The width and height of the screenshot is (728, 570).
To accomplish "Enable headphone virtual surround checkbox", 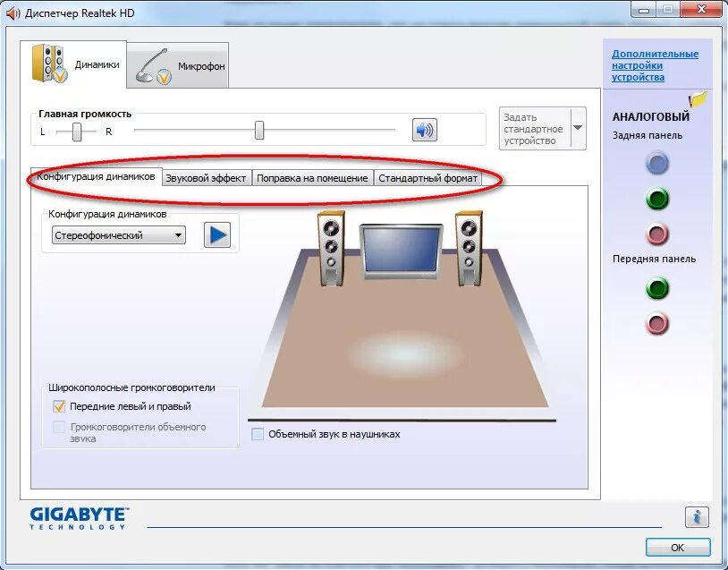I will [258, 434].
